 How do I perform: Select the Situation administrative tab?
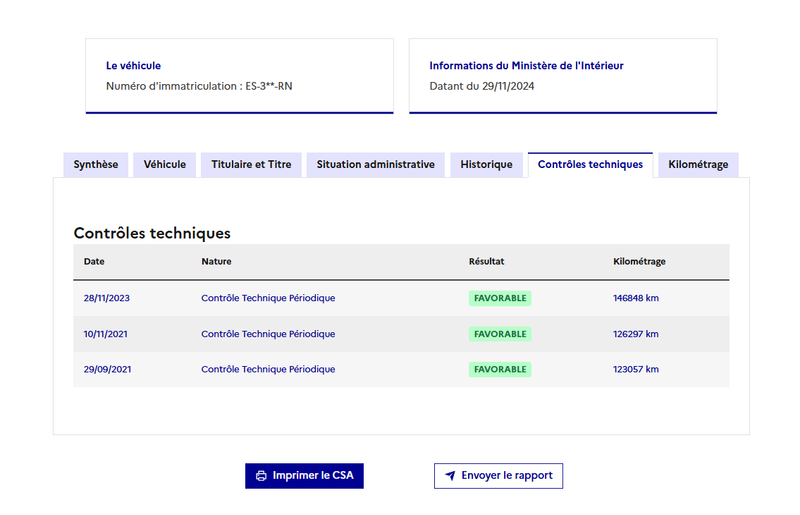[376, 165]
